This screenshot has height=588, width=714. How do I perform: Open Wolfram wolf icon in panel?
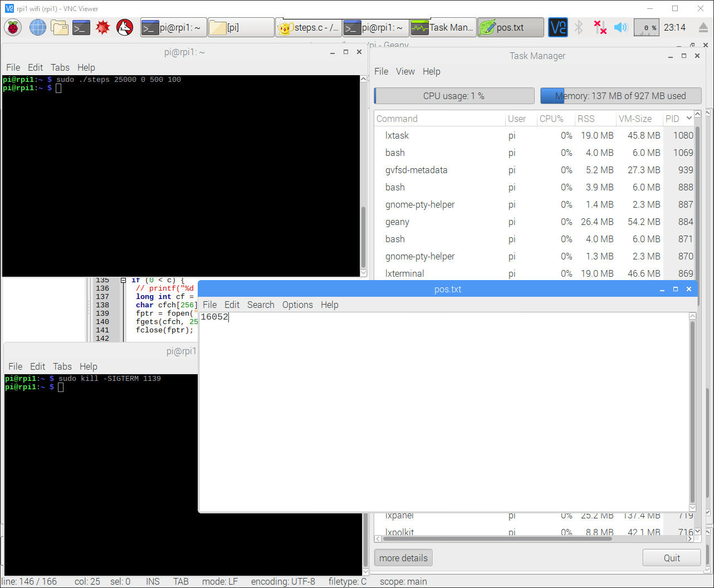click(x=125, y=27)
